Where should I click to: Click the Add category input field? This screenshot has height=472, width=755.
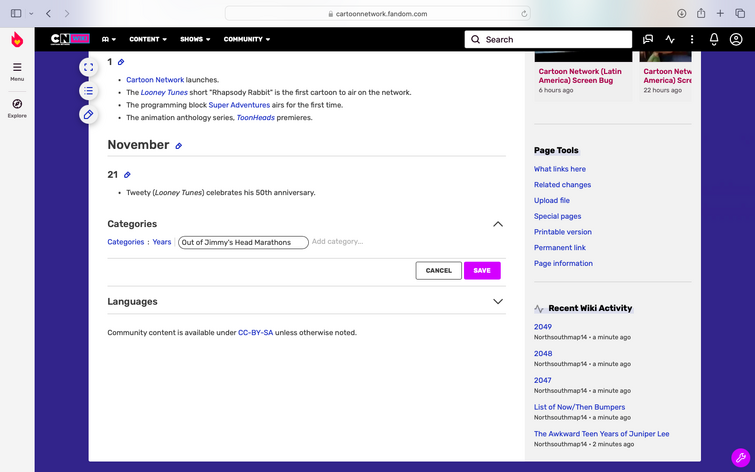point(338,242)
